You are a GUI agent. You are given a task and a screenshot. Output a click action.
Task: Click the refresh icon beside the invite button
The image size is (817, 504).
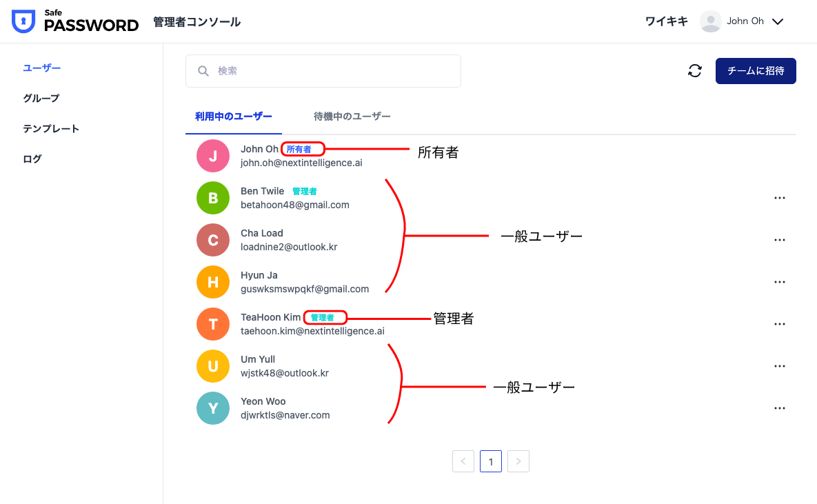coord(695,71)
